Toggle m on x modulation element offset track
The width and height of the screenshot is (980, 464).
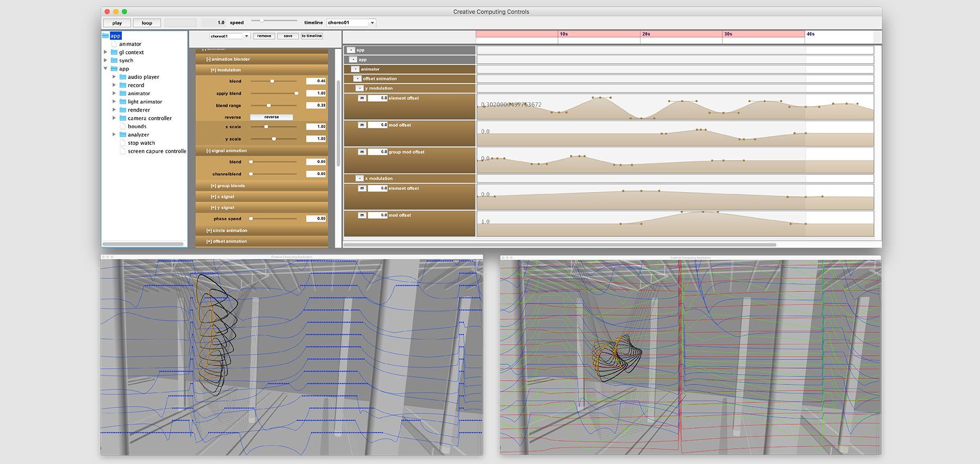tap(362, 188)
